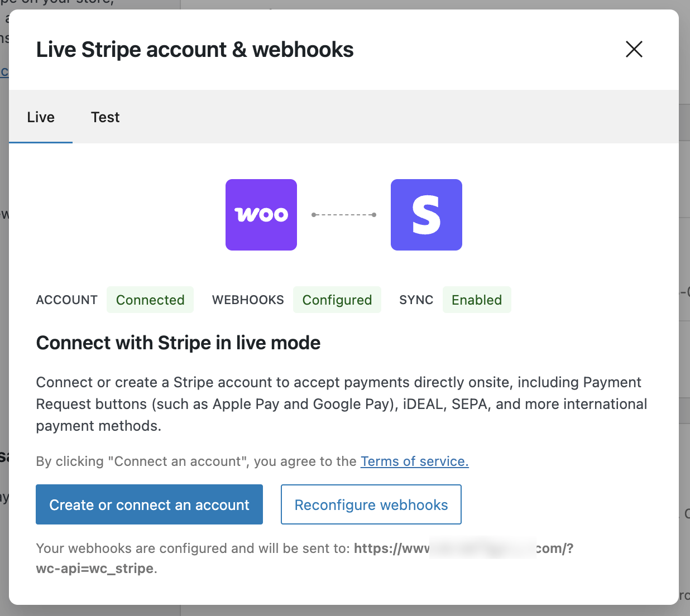The image size is (690, 616).
Task: Click the Connected account status badge
Action: pyautogui.click(x=150, y=300)
